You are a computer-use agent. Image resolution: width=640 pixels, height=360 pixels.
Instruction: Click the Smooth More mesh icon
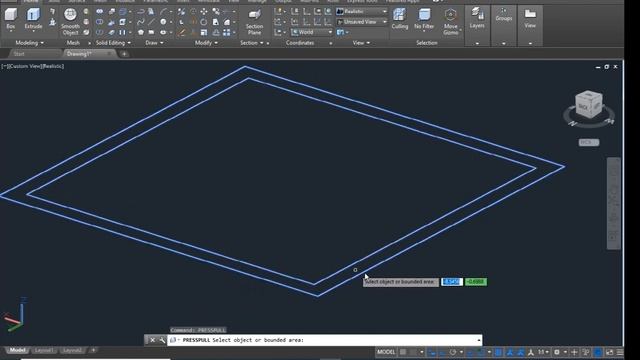86,11
